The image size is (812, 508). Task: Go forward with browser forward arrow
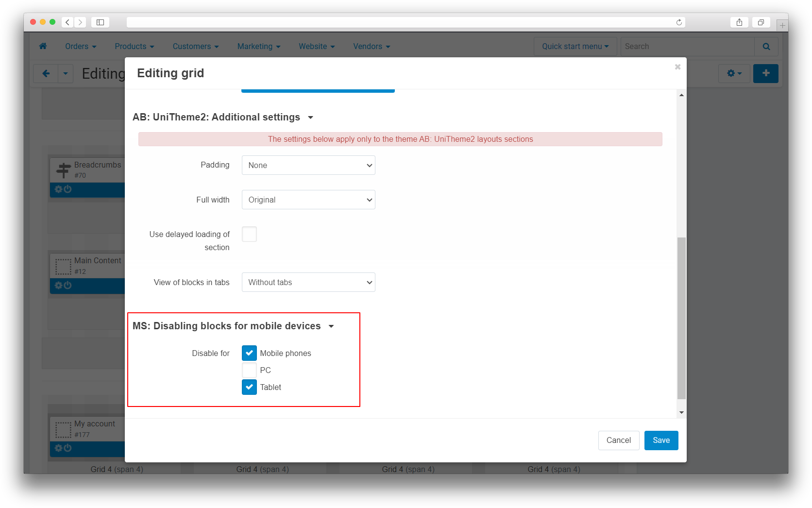coord(80,22)
